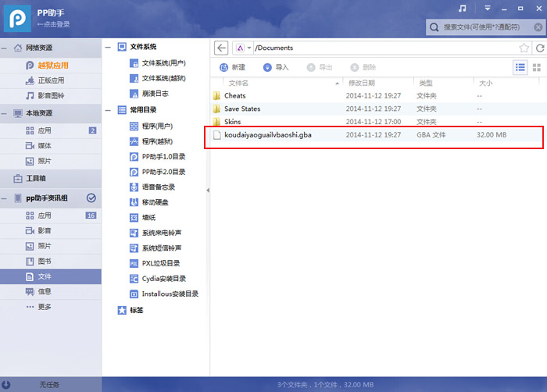The width and height of the screenshot is (547, 392).
Task: Click the /Documents path field
Action: [384, 48]
